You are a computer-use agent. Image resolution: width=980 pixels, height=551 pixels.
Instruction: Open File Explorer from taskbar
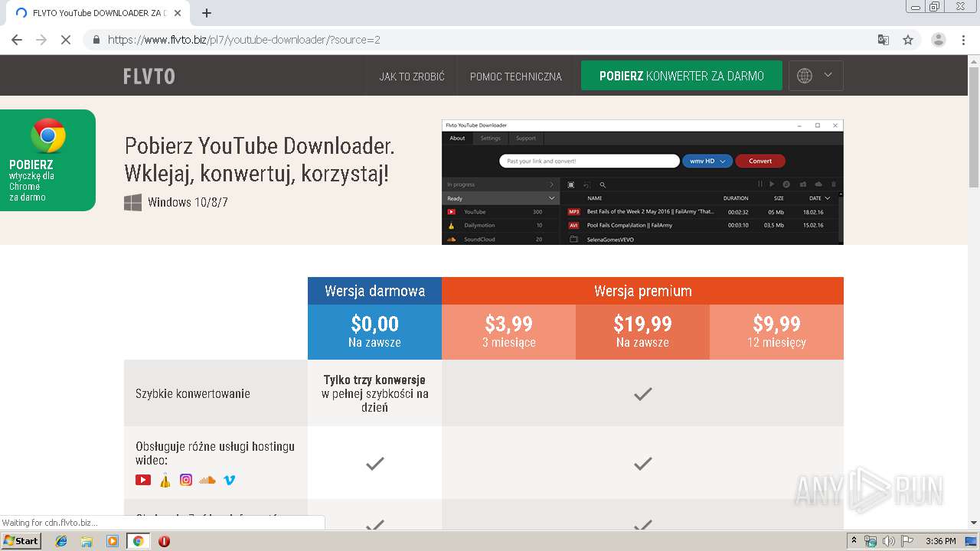[87, 541]
